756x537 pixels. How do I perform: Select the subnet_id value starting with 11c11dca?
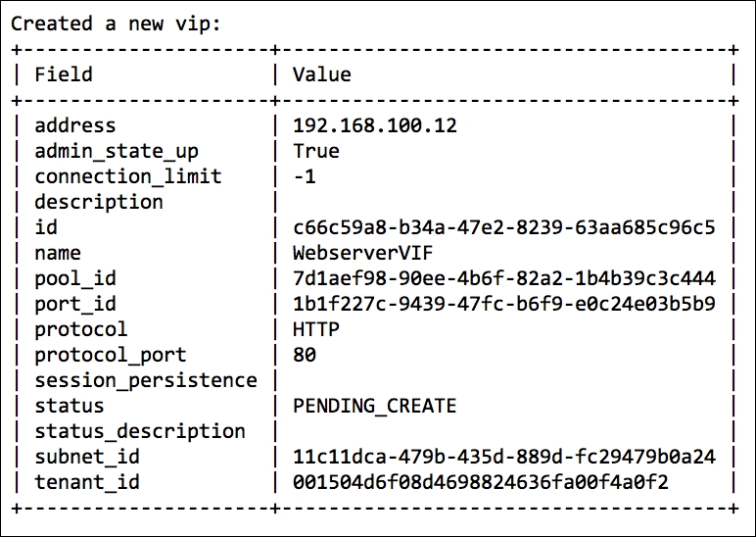[503, 457]
